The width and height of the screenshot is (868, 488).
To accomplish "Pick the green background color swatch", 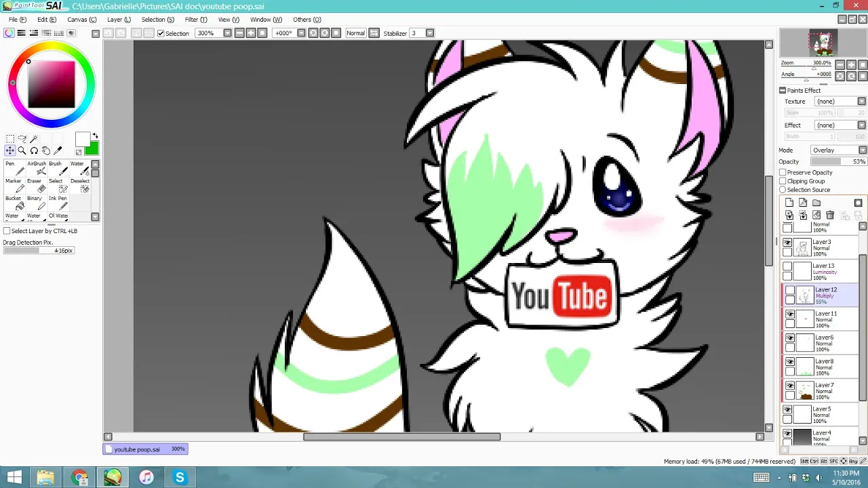I will pos(91,148).
